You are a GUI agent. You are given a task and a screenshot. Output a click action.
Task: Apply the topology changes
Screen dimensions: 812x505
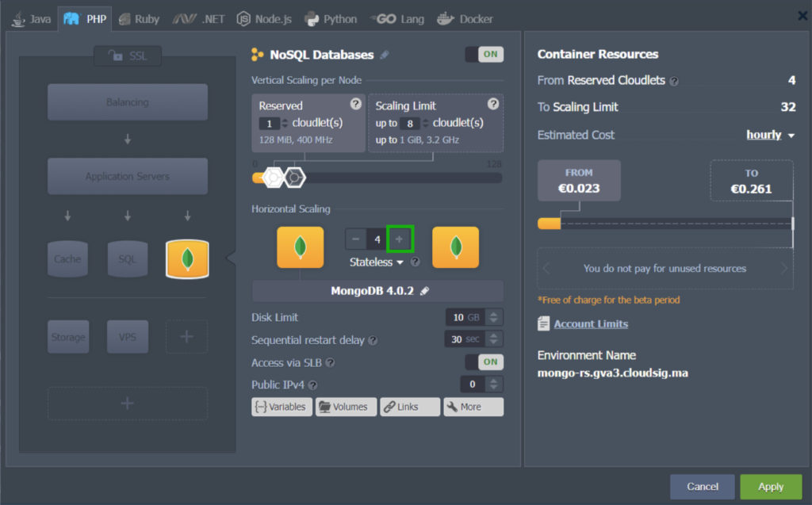tap(771, 487)
